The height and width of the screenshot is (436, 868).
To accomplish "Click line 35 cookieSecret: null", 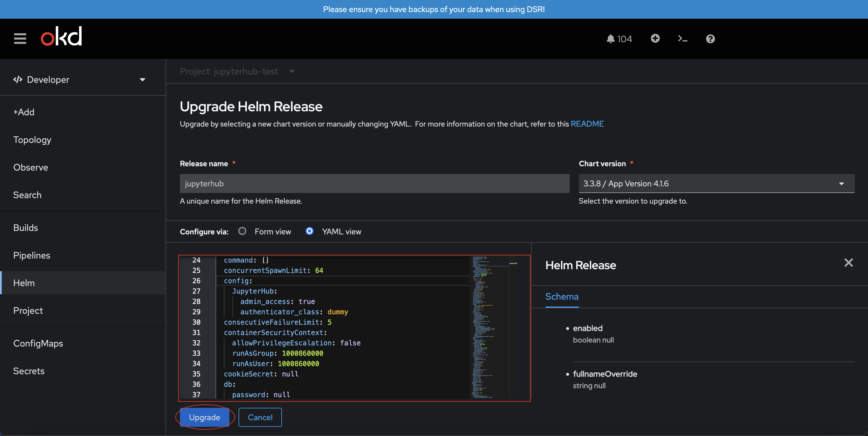I will (261, 374).
